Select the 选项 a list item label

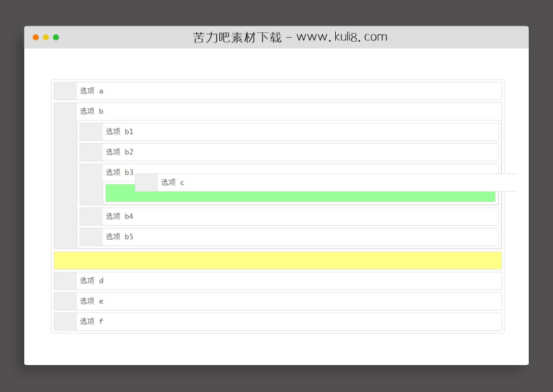(x=92, y=91)
